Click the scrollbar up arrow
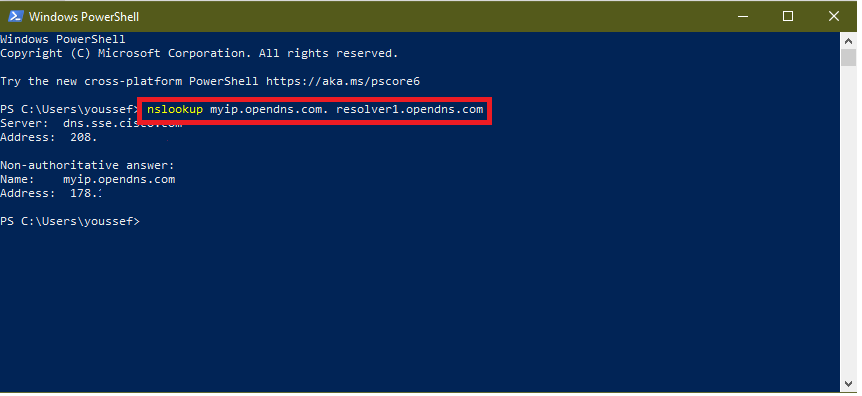Screen dimensions: 862x396 tap(848, 40)
